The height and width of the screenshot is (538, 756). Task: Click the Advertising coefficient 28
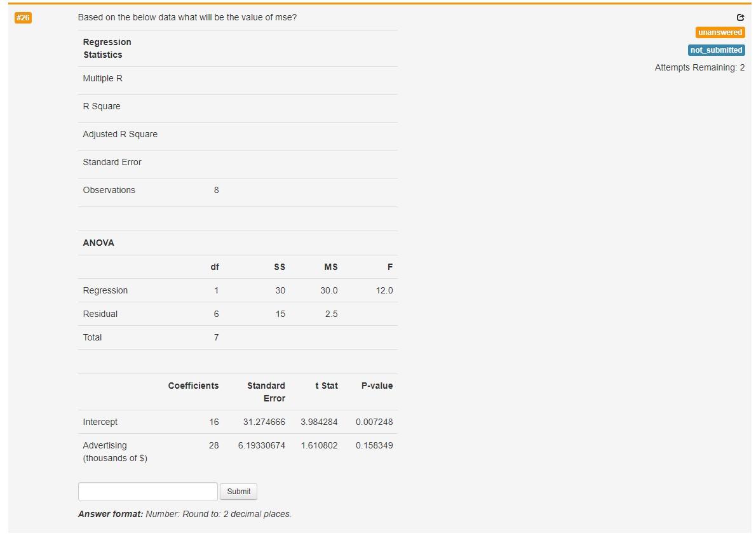pyautogui.click(x=214, y=445)
